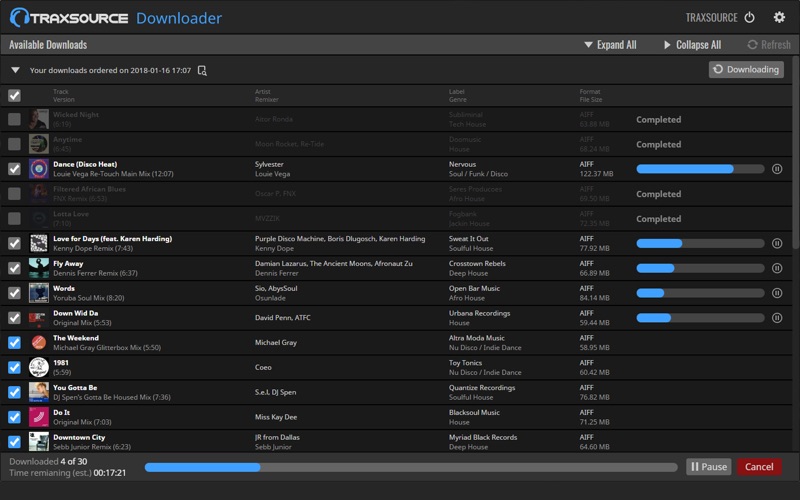
Task: Click Wicked Night album artwork
Action: coord(39,119)
